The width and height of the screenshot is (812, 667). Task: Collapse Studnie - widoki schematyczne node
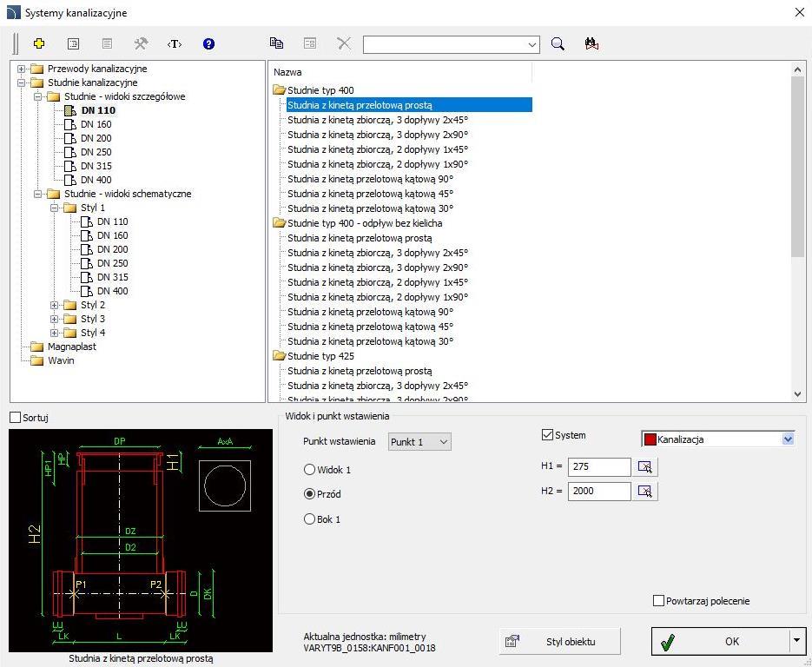(38, 194)
